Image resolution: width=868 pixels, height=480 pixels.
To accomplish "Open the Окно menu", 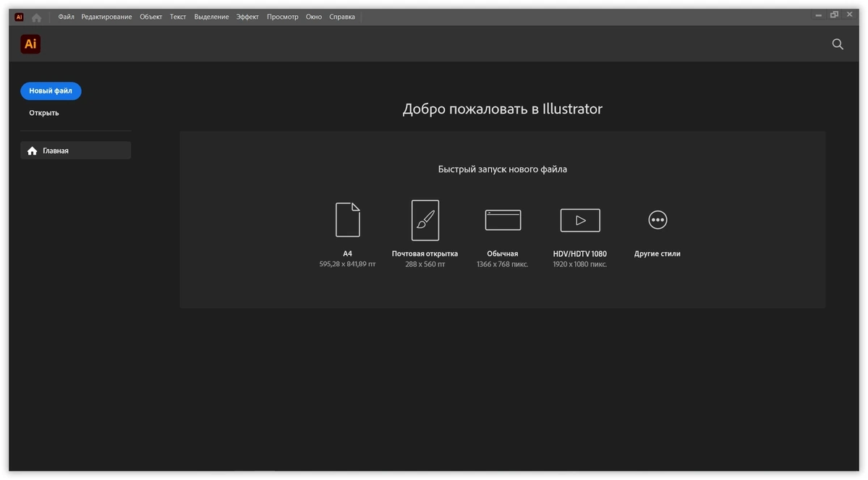I will pyautogui.click(x=314, y=17).
